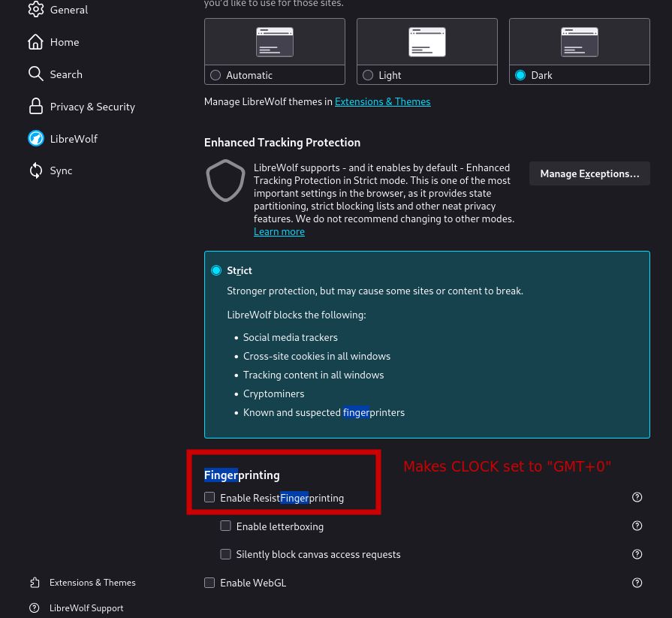672x618 pixels.
Task: Choose the Light radio button
Action: pos(368,75)
